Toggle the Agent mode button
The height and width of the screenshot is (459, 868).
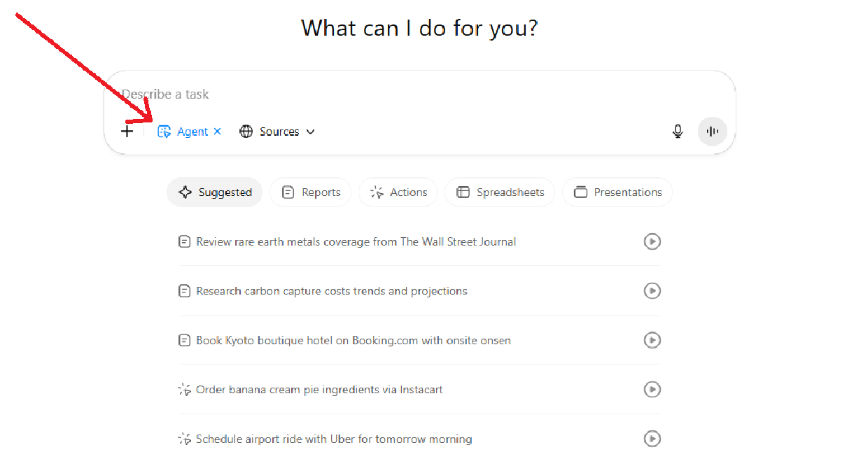tap(183, 132)
